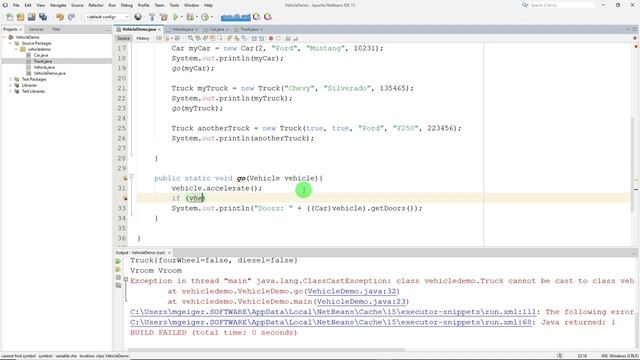Select the Source view button
The width and height of the screenshot is (640, 360).
[x=123, y=38]
